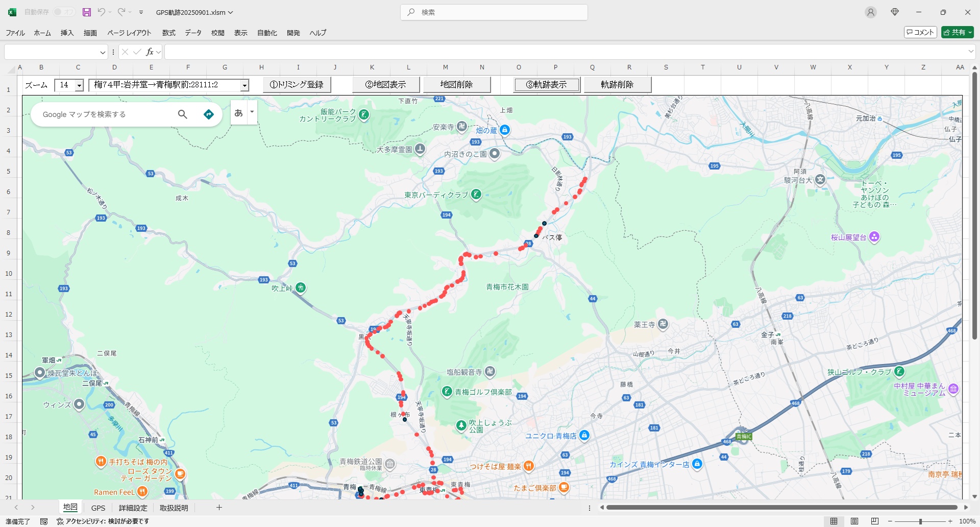
Task: Click the 東京バーディクラブ golf marker icon
Action: [476, 194]
